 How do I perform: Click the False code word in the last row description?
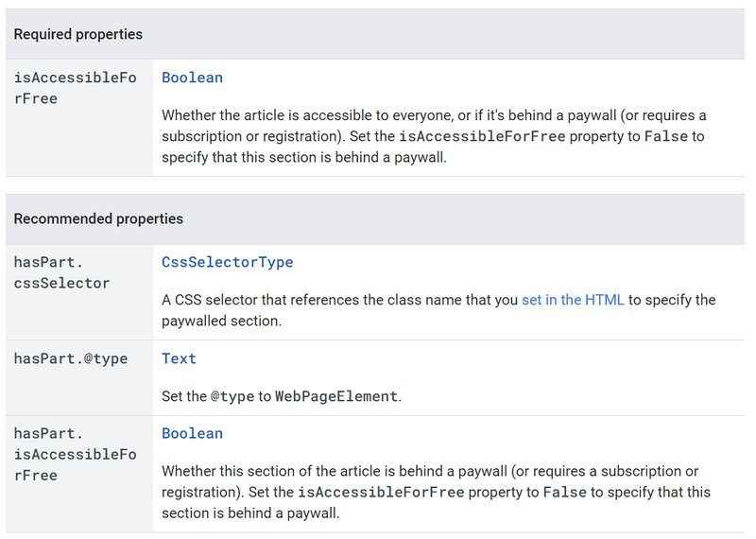(x=564, y=493)
